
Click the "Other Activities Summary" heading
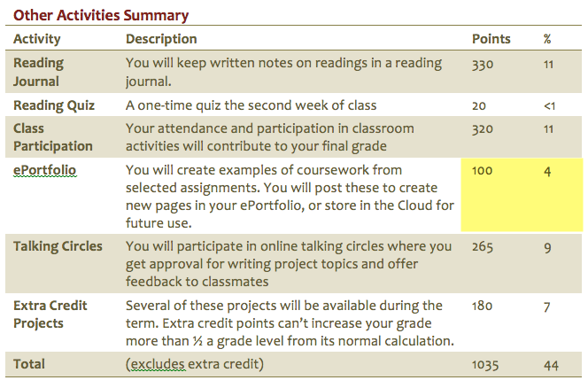[x=100, y=15]
